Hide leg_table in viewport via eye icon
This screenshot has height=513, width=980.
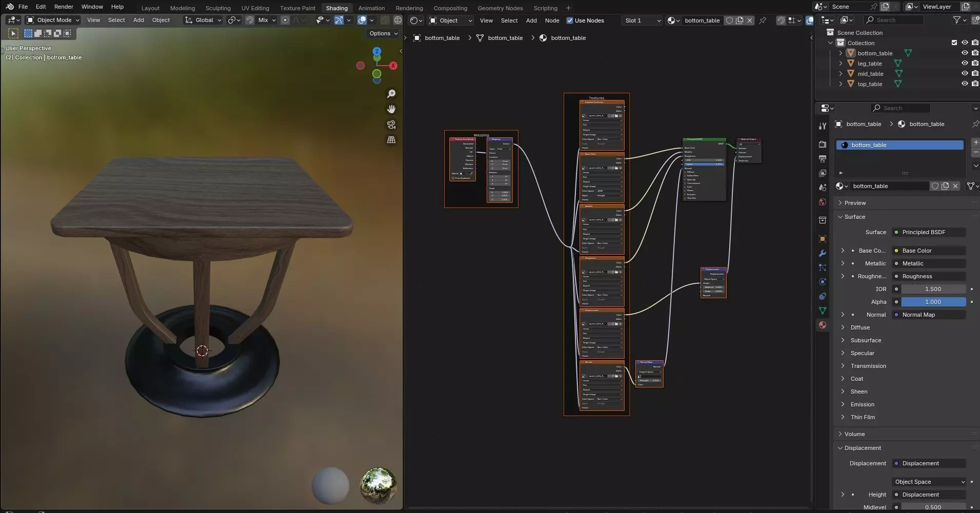[x=965, y=63]
